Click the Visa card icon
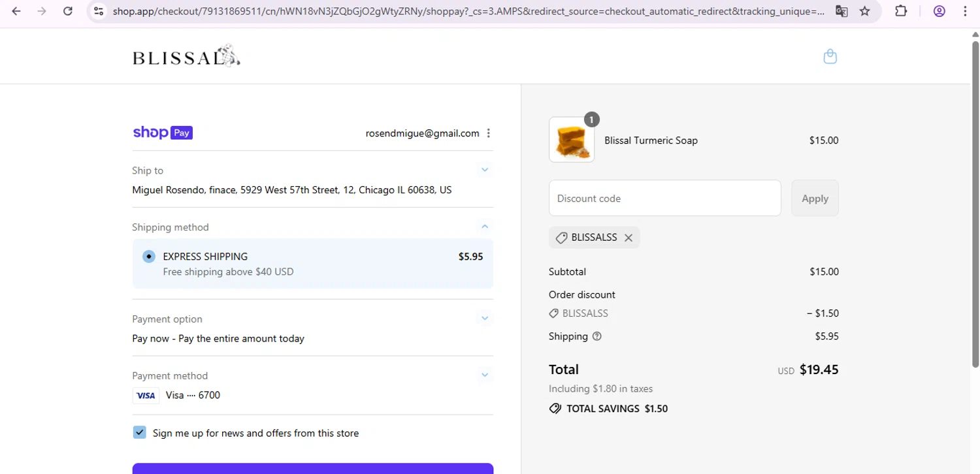 (146, 395)
